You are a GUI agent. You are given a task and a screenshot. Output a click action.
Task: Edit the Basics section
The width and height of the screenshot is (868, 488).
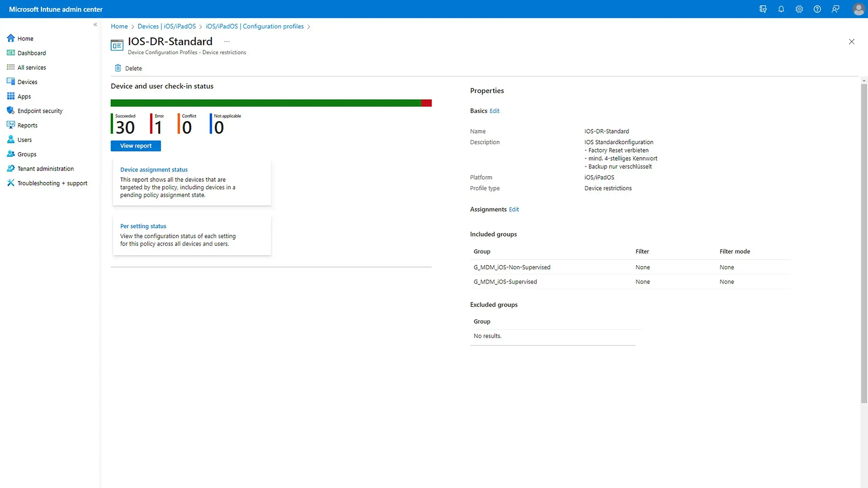[x=494, y=111]
